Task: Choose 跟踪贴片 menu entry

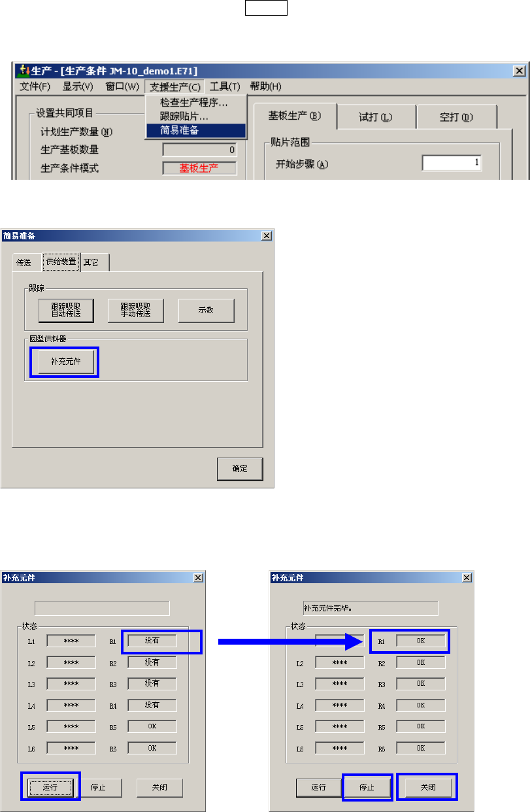Action: [x=184, y=116]
